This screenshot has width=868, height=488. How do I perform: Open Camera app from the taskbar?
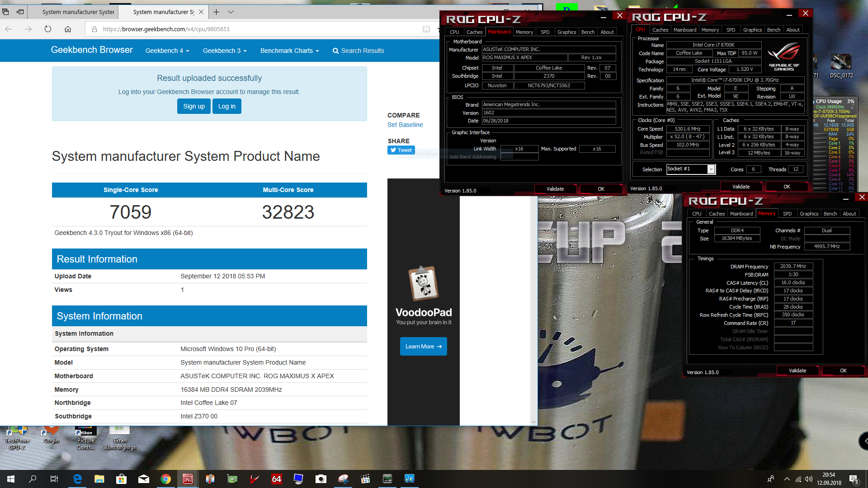coord(321,479)
